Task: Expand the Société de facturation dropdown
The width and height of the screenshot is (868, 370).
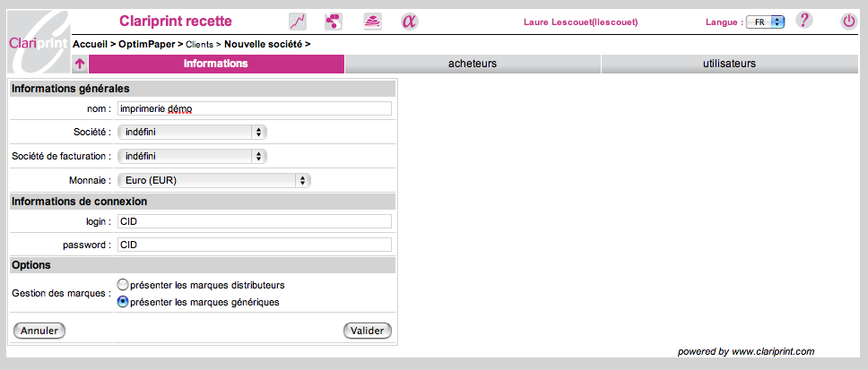Action: 193,156
